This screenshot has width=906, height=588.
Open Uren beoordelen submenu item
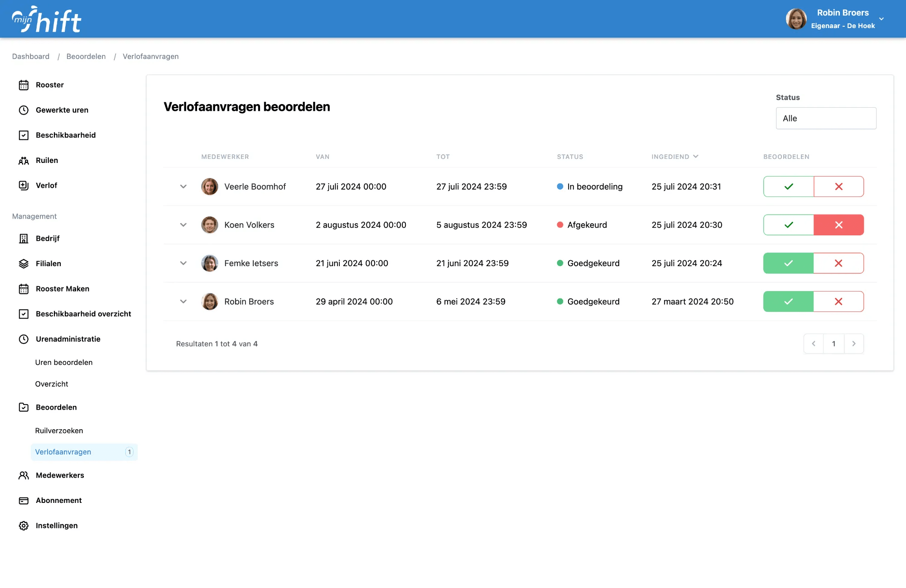pyautogui.click(x=64, y=363)
